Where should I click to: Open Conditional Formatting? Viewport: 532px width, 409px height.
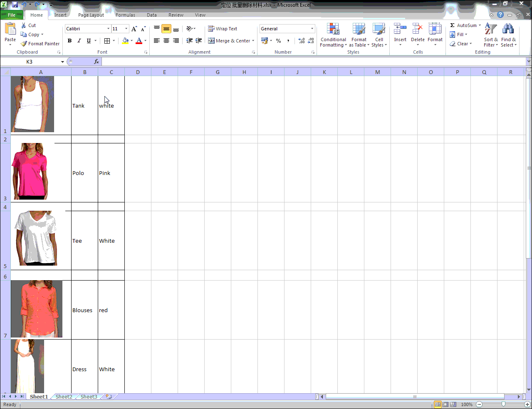pos(333,35)
